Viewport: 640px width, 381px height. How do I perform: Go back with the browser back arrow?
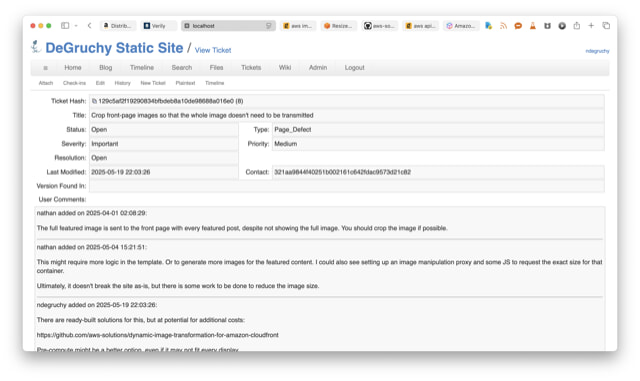[x=89, y=26]
